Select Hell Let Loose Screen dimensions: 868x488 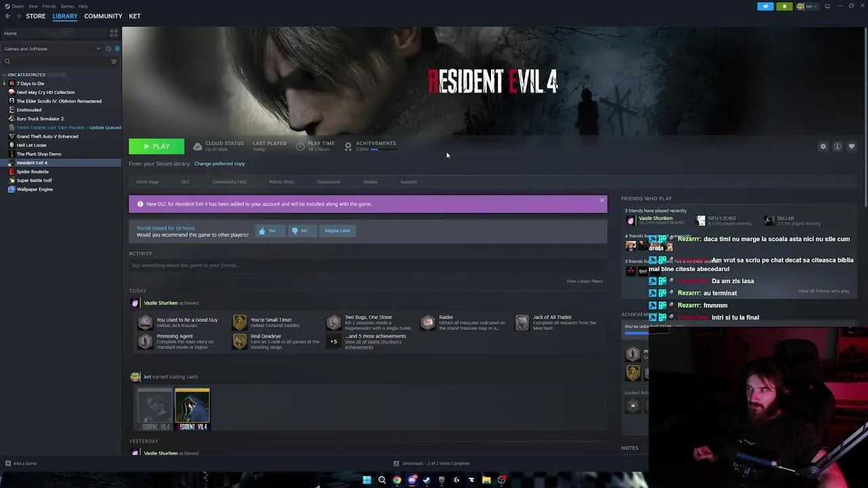point(31,145)
